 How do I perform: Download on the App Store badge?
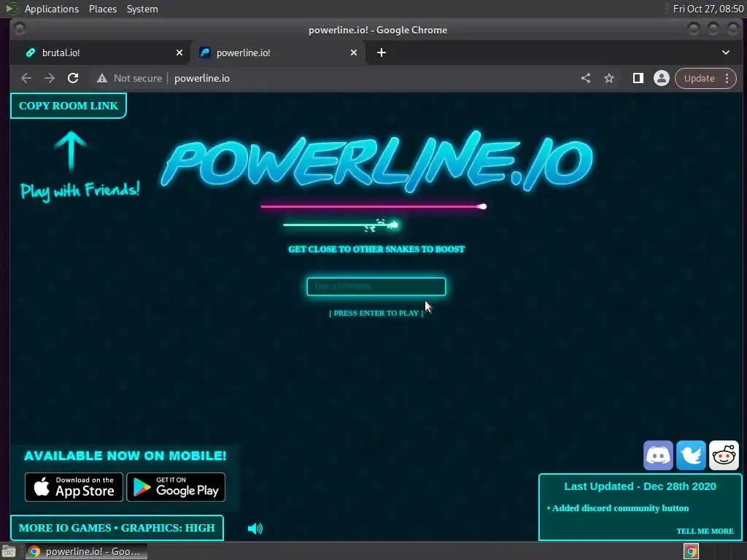pyautogui.click(x=74, y=486)
